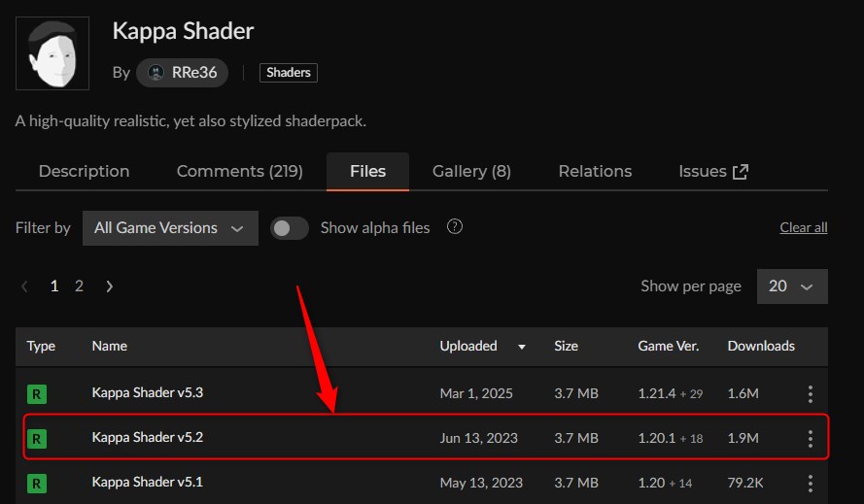The height and width of the screenshot is (504, 864).
Task: Click the May 13, 2023 upload date
Action: pyautogui.click(x=481, y=483)
